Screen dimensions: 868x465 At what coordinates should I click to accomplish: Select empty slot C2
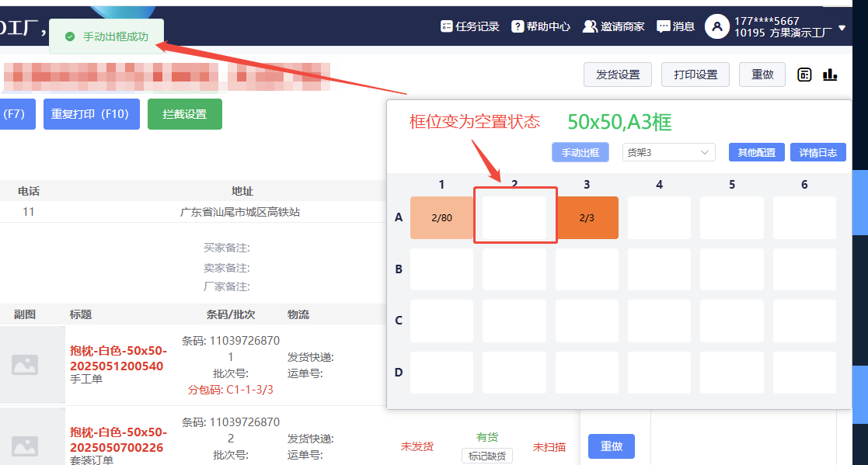click(514, 321)
